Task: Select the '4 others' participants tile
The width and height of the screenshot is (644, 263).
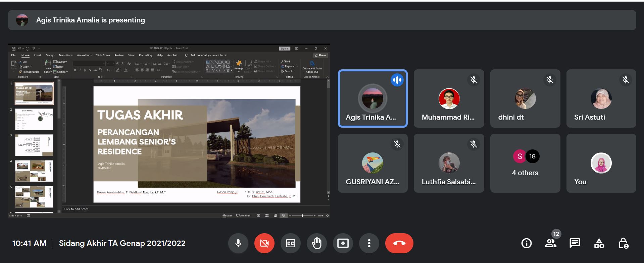Action: [525, 163]
